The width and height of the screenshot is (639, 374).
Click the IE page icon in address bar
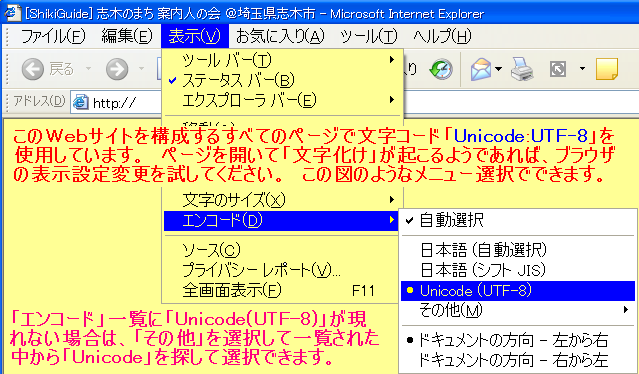80,102
